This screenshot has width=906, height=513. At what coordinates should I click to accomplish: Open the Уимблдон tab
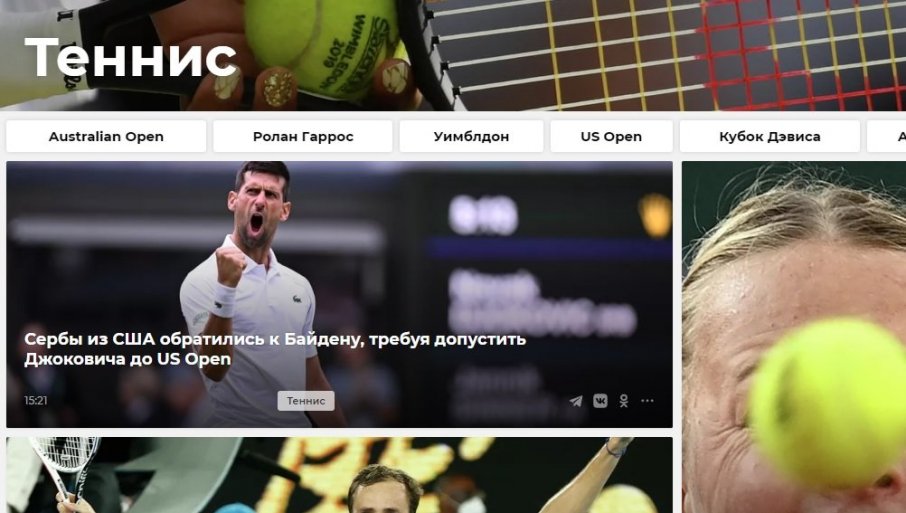[x=471, y=136]
